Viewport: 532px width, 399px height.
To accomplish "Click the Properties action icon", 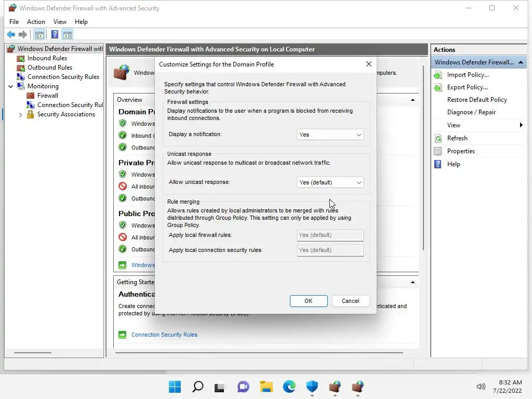I will 438,151.
